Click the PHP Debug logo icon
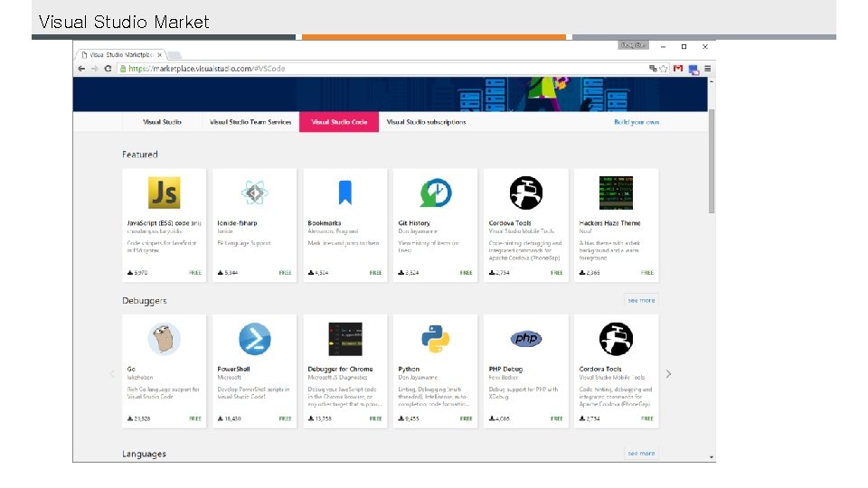The image size is (868, 488). pyautogui.click(x=526, y=338)
